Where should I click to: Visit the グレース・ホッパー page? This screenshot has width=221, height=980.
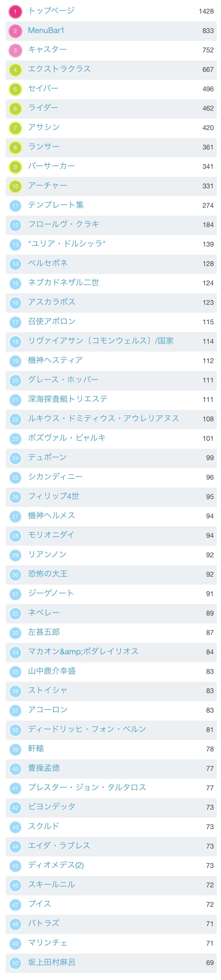63,379
